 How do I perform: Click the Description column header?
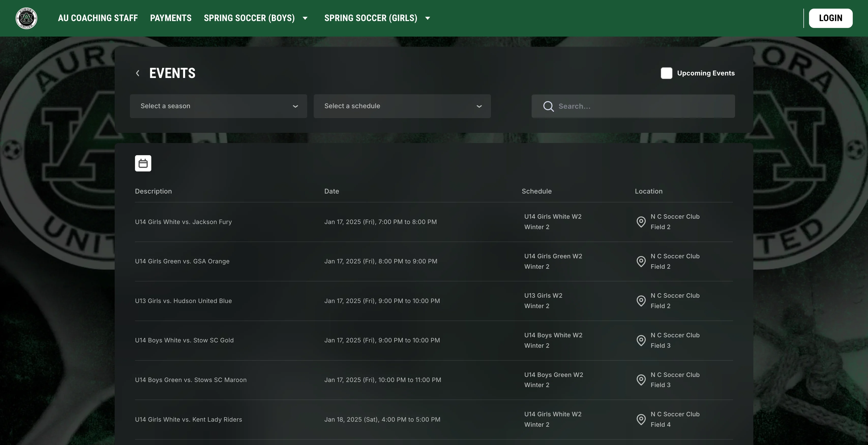click(153, 191)
